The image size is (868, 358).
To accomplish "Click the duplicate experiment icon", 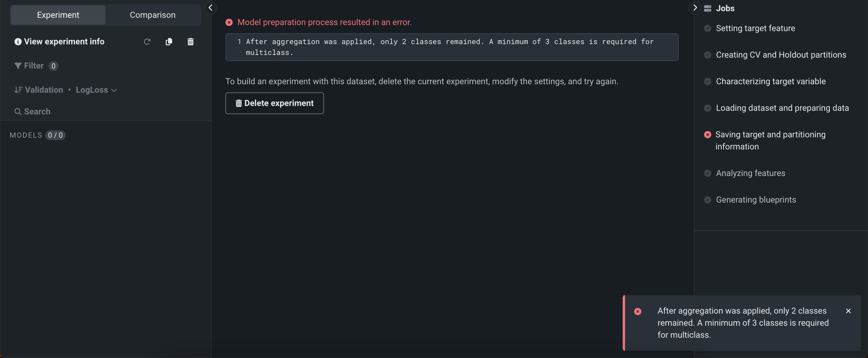I will coord(169,41).
